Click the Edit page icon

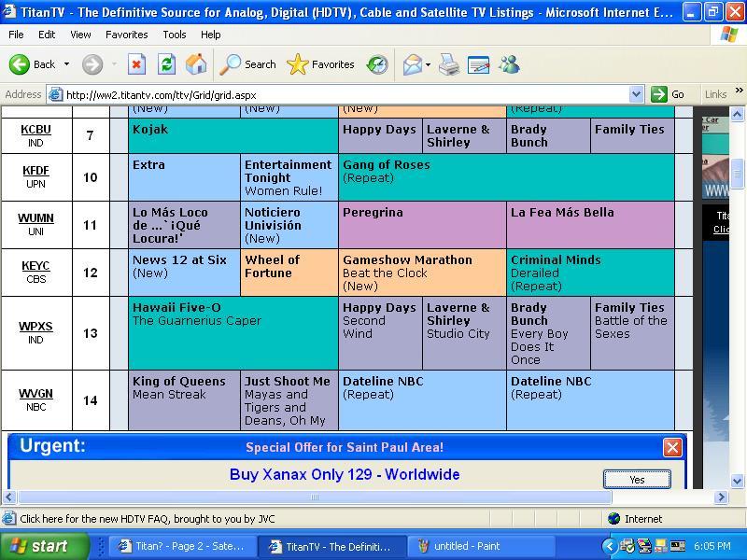coord(479,64)
